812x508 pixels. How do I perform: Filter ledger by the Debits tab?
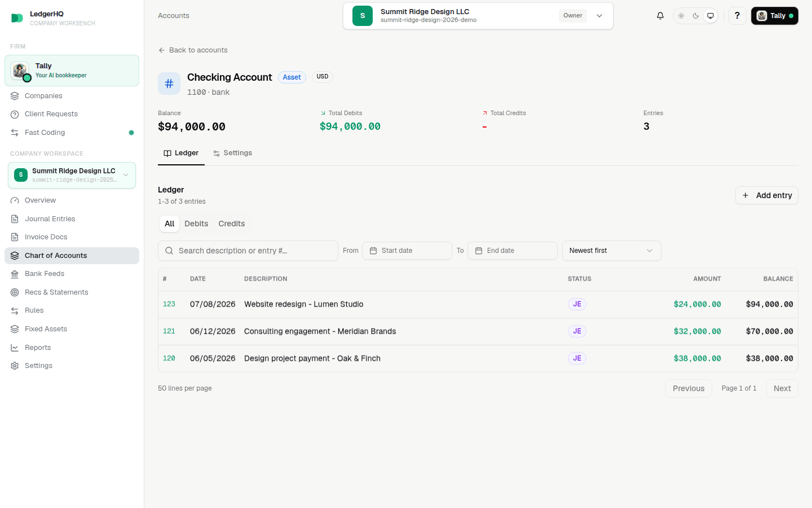[196, 224]
